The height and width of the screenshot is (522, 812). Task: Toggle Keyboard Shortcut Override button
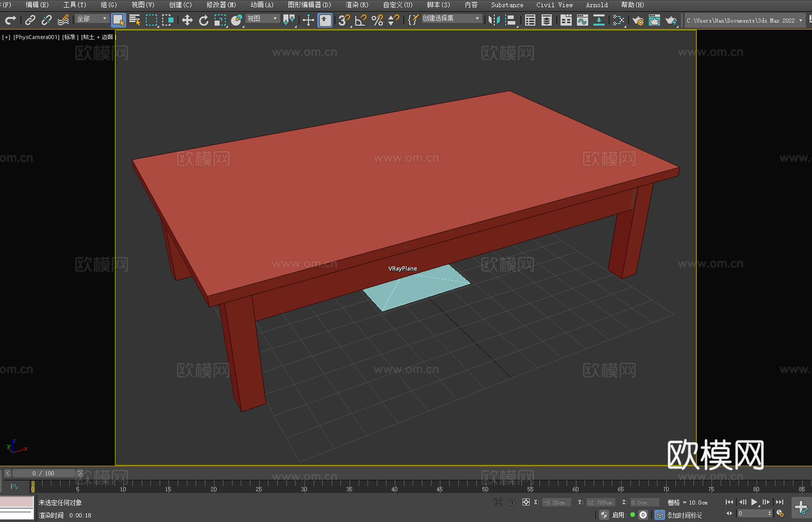point(325,20)
